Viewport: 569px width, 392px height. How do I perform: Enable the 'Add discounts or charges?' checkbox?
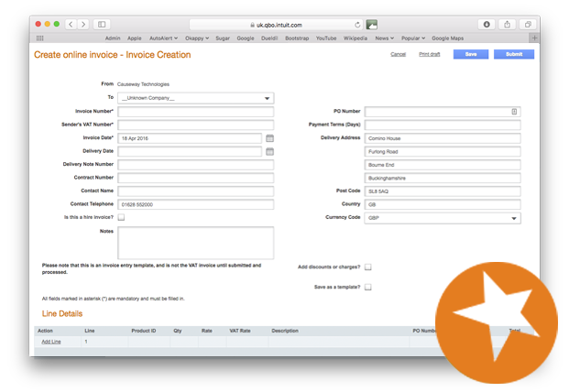tap(368, 267)
